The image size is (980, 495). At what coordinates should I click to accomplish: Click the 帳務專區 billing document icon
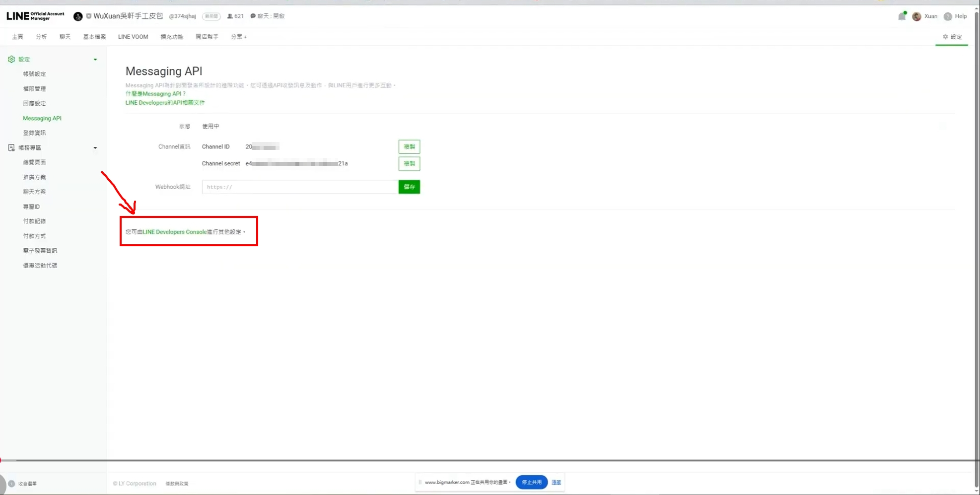coord(11,148)
